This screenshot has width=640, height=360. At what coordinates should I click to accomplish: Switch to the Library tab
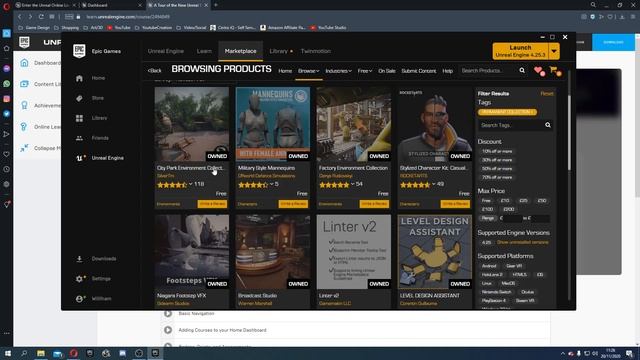[279, 51]
